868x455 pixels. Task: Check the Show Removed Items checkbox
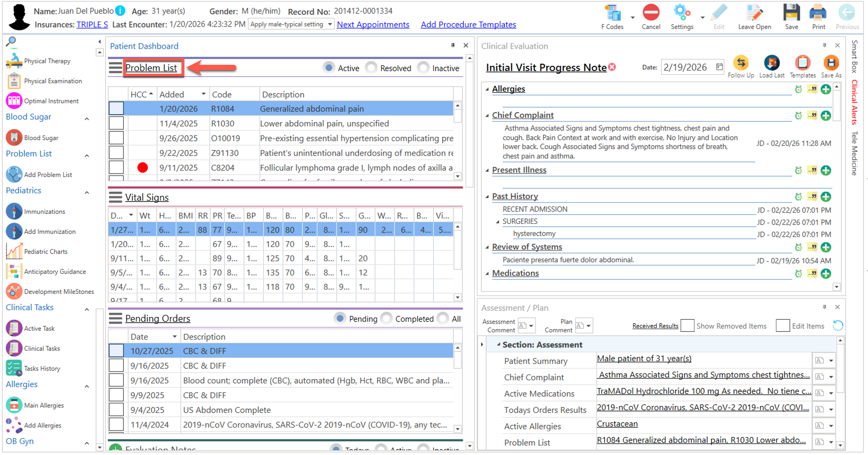click(x=687, y=325)
